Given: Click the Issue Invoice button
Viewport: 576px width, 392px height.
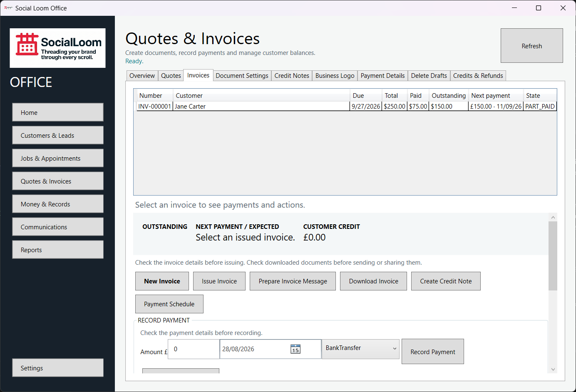Looking at the screenshot, I should 219,281.
